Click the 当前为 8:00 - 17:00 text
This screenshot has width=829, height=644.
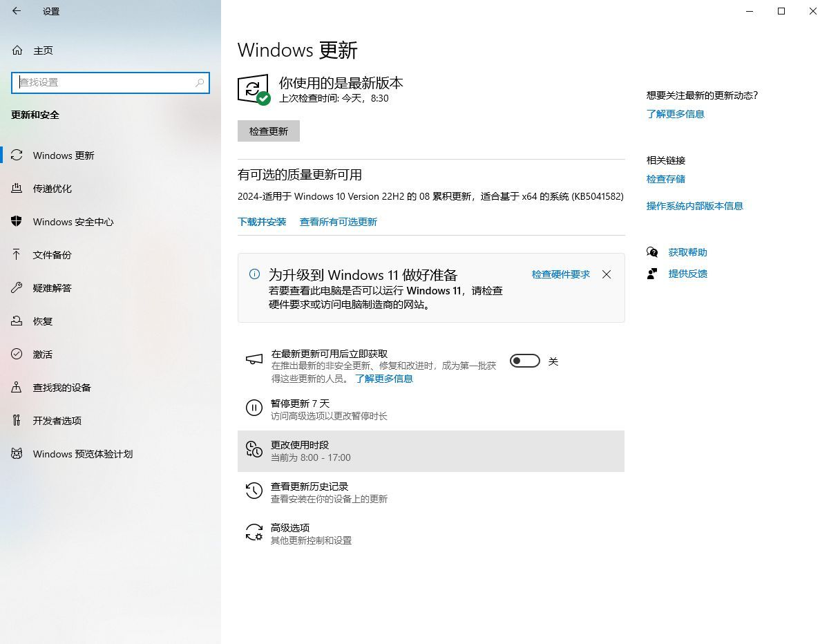click(311, 457)
